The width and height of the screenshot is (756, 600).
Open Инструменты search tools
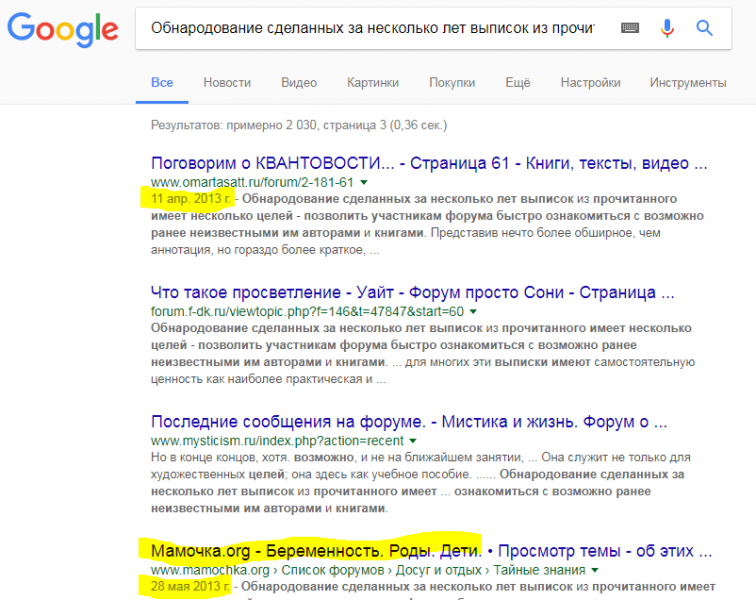pyautogui.click(x=687, y=82)
